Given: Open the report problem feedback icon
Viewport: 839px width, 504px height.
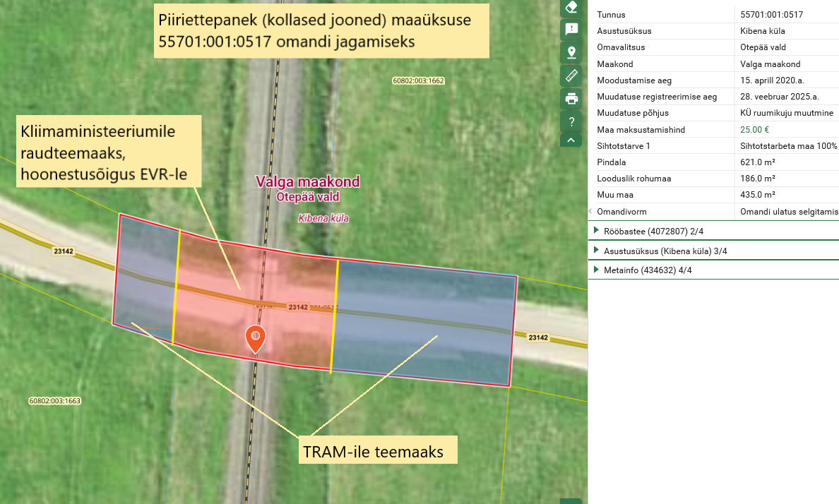Looking at the screenshot, I should [x=571, y=30].
